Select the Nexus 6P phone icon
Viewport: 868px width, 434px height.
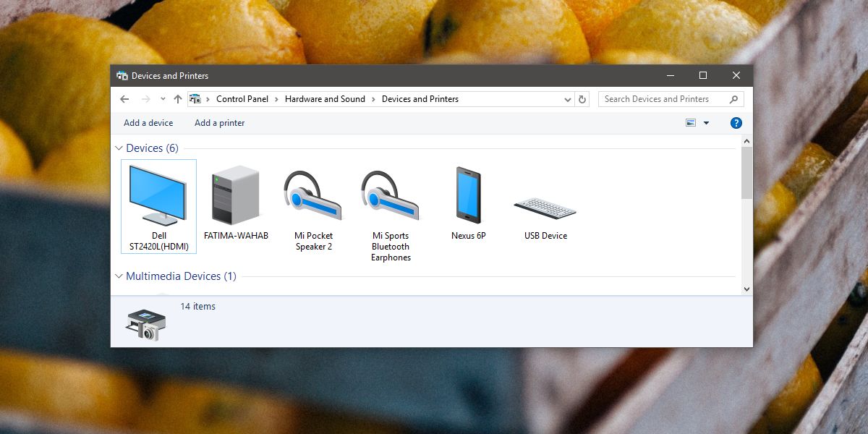pos(468,203)
